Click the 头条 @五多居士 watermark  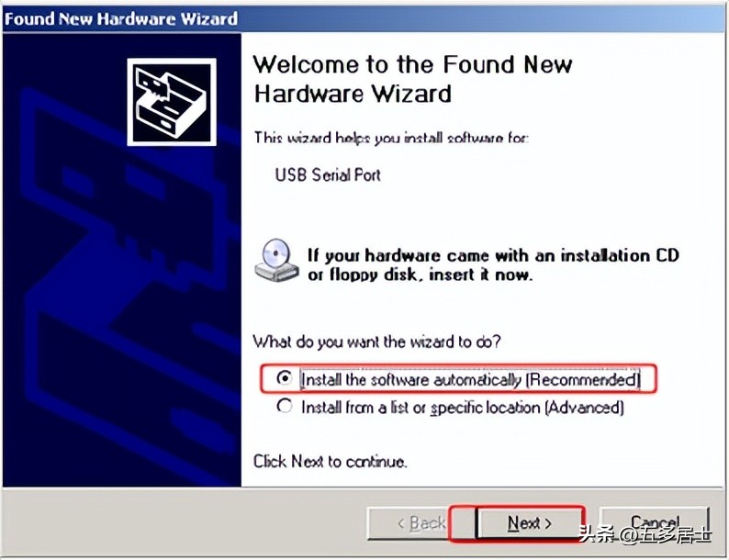[645, 534]
